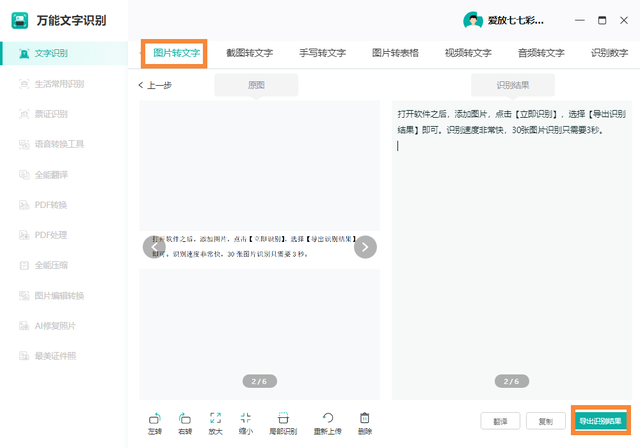
Task: Maximize the application window
Action: (602, 20)
